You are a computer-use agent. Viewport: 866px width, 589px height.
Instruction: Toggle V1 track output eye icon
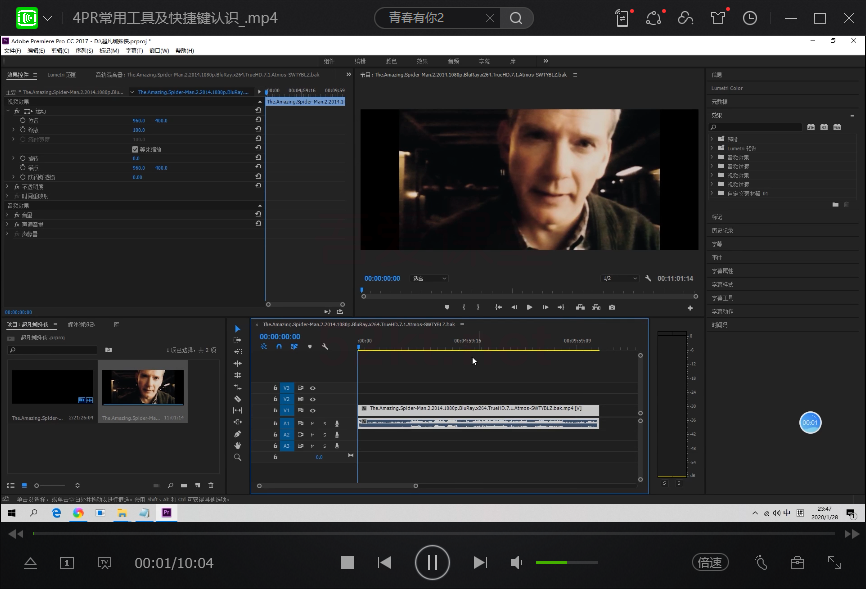click(x=313, y=411)
